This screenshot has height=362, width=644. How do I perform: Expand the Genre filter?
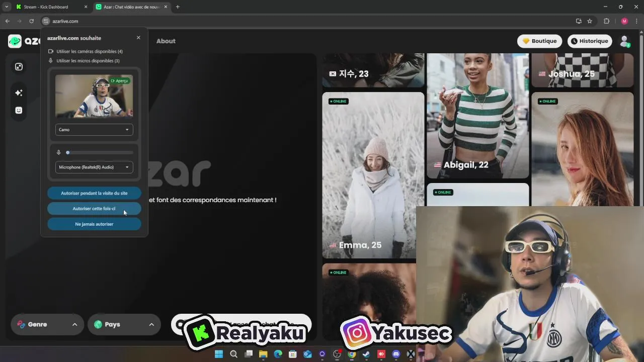tap(47, 324)
